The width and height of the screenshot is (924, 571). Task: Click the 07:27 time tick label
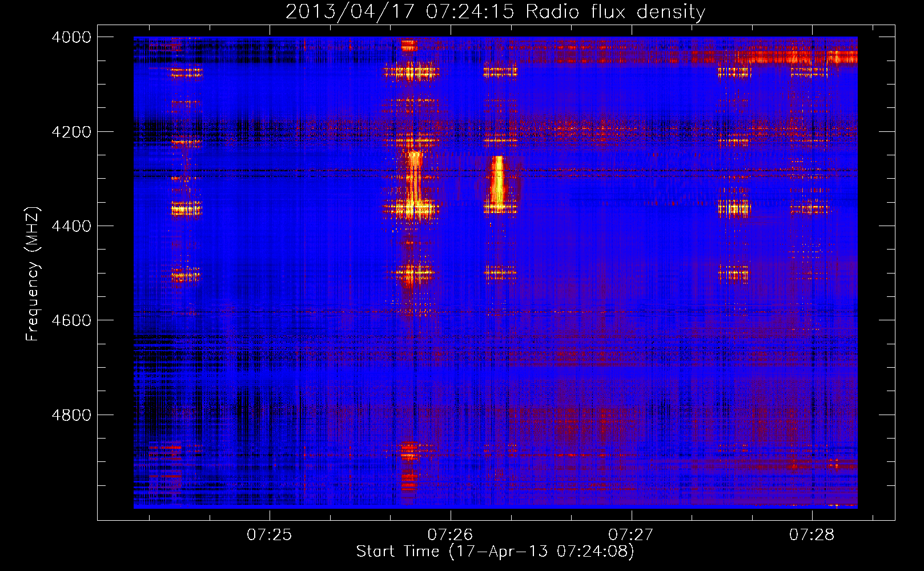[x=631, y=534]
